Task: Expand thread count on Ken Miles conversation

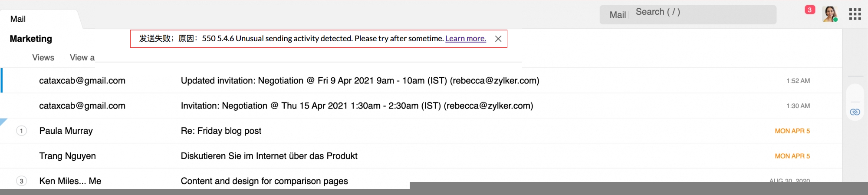Action: [21, 181]
